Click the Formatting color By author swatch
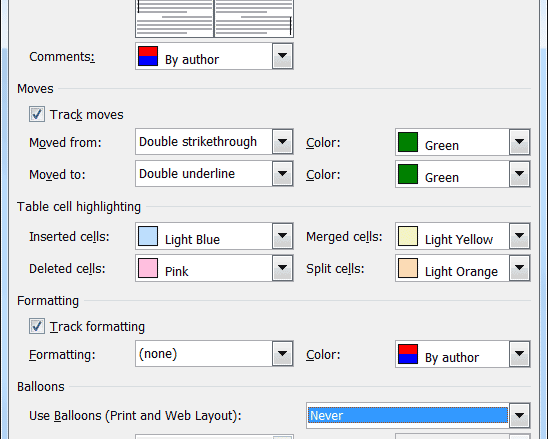 pos(408,354)
